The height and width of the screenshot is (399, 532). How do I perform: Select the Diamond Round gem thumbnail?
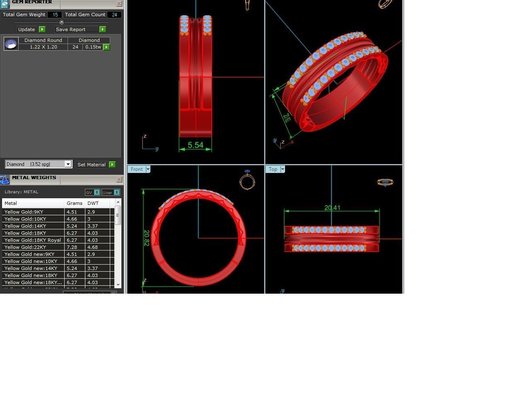coord(11,44)
